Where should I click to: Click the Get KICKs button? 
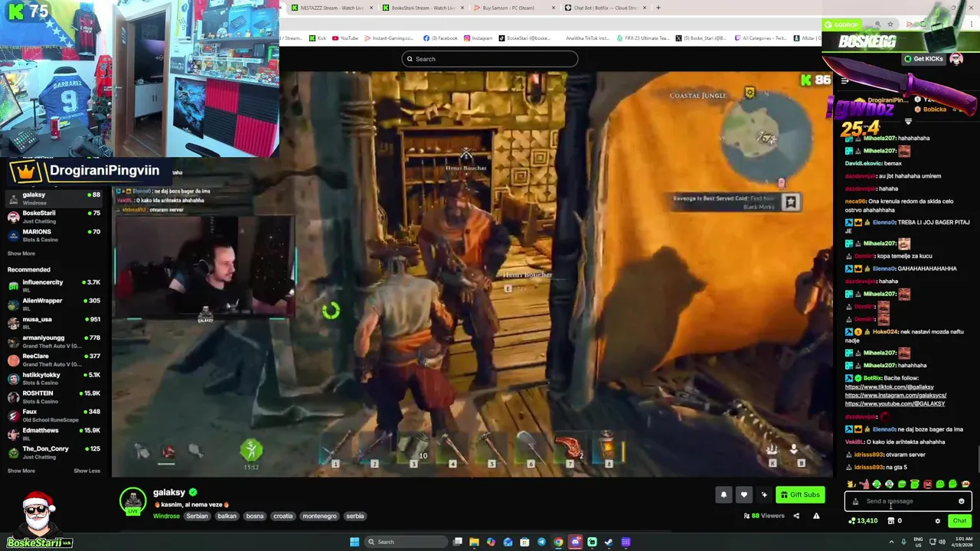[923, 59]
